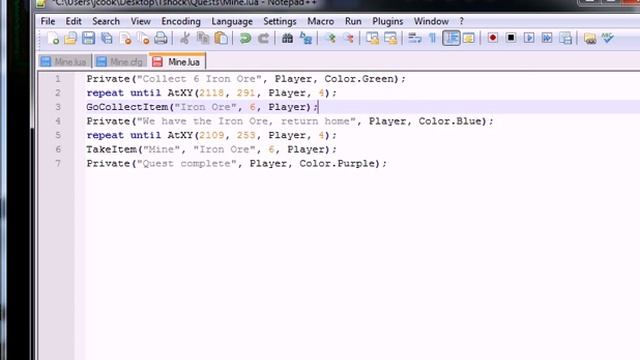This screenshot has height=360, width=640.
Task: Toggle synchronized vertical scrolling
Action: 372,38
